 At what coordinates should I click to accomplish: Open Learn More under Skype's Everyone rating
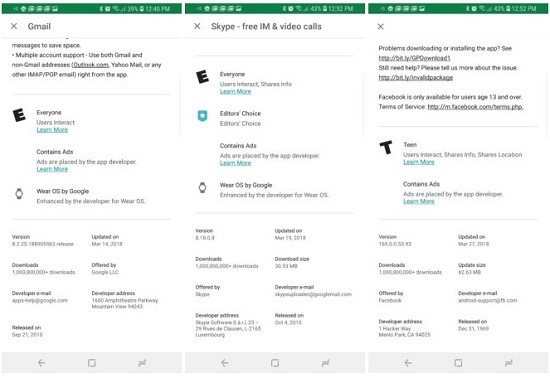[x=235, y=92]
